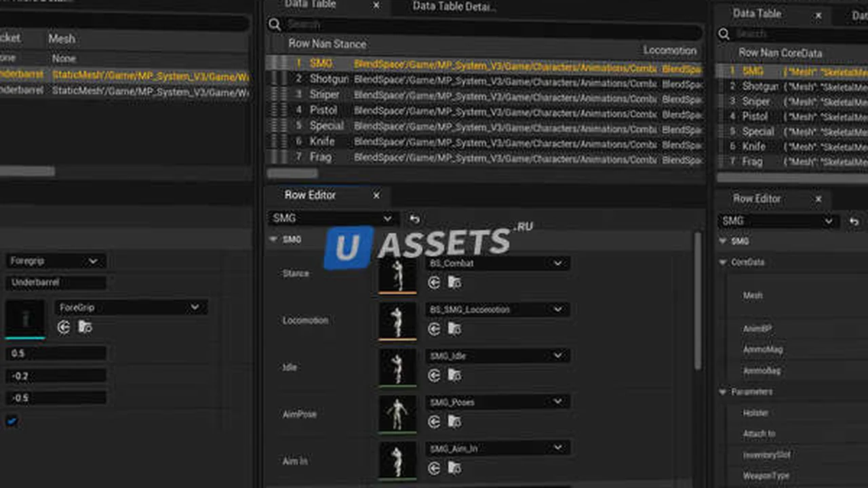Click the -0.2 value field
The height and width of the screenshot is (488, 868).
coord(56,375)
